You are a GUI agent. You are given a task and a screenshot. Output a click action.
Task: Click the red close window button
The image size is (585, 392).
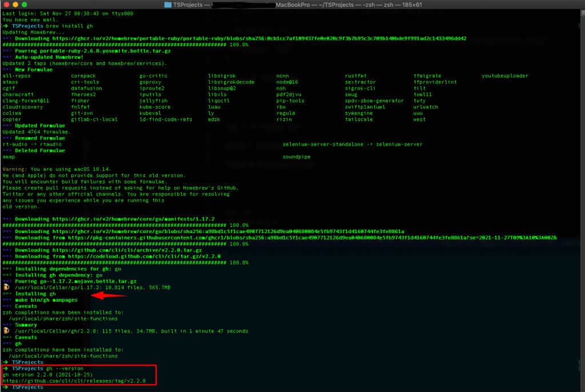pos(6,5)
